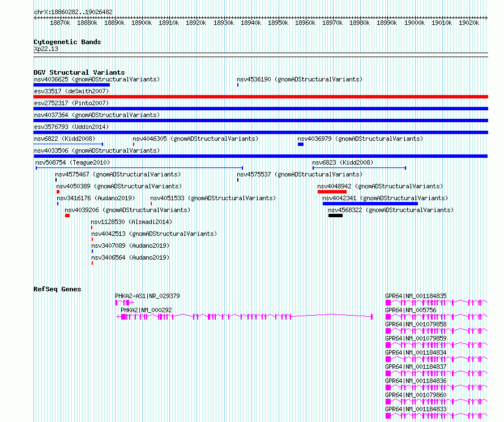This screenshot has height=422, width=504.
Task: Click the nsv4042513 variant label
Action: pos(154,234)
